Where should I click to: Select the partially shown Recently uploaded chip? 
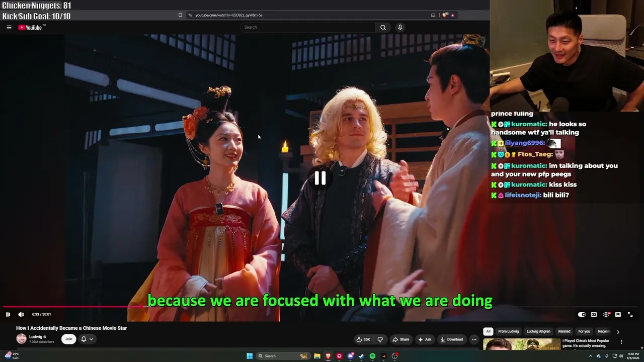tap(603, 331)
